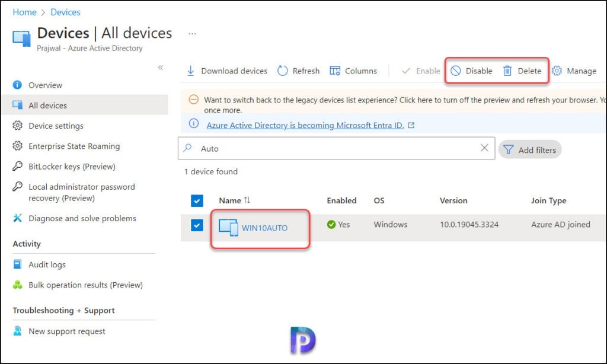Open Device settings menu item
The image size is (607, 364).
(56, 126)
